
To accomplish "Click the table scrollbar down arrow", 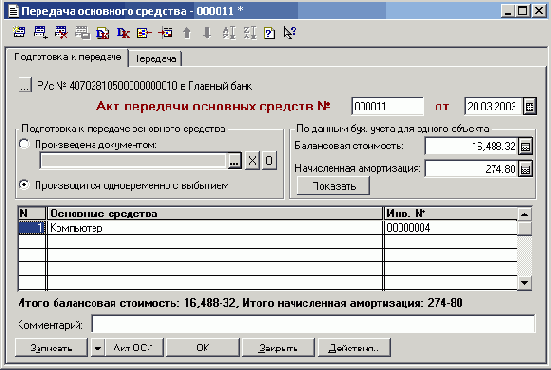I will (525, 283).
